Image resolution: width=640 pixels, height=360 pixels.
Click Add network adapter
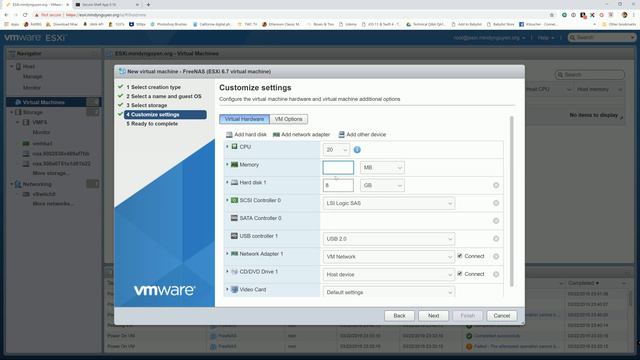pyautogui.click(x=301, y=134)
